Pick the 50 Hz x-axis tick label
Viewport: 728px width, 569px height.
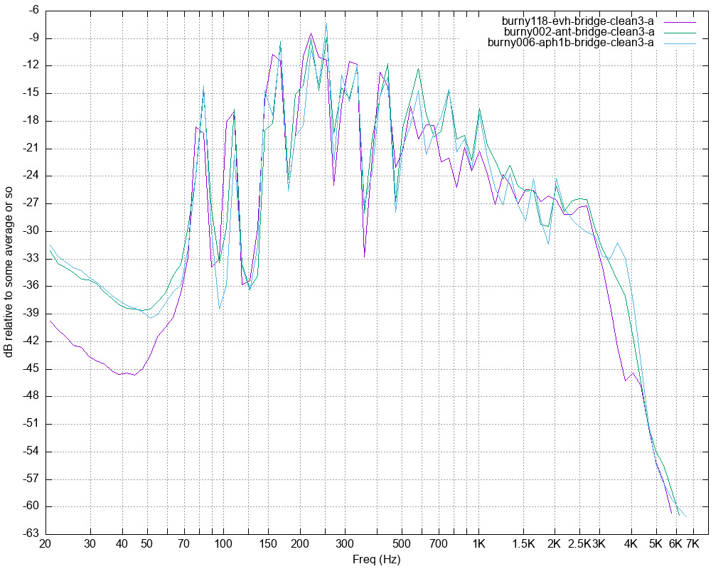pyautogui.click(x=146, y=544)
